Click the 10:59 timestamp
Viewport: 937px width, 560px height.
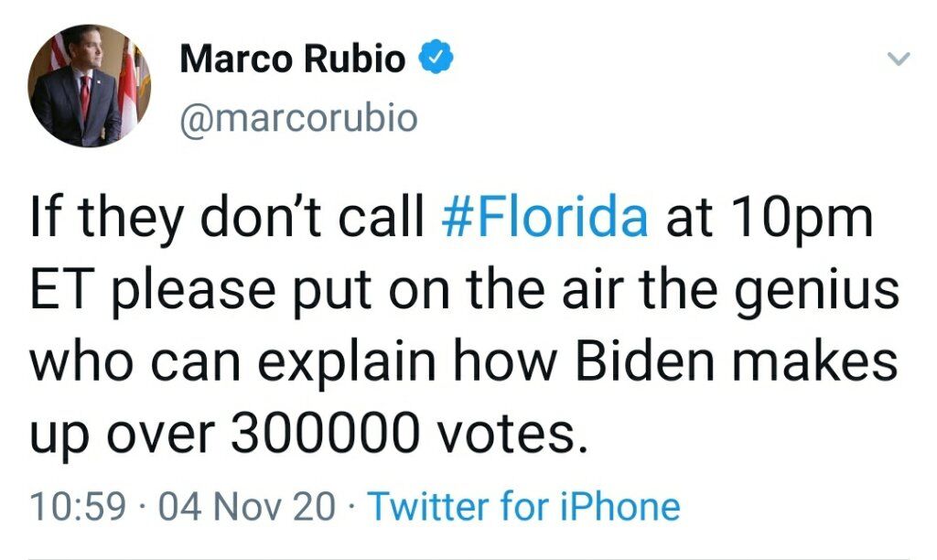79,506
